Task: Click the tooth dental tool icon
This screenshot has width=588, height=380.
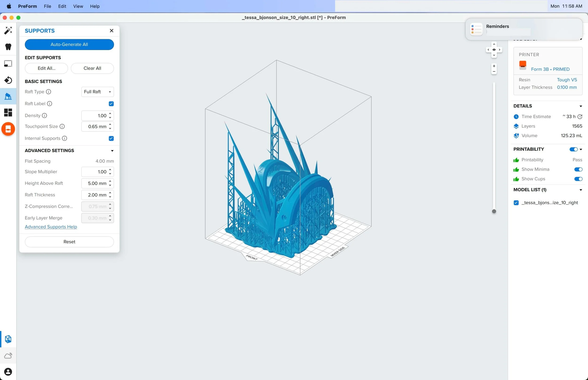Action: point(8,47)
